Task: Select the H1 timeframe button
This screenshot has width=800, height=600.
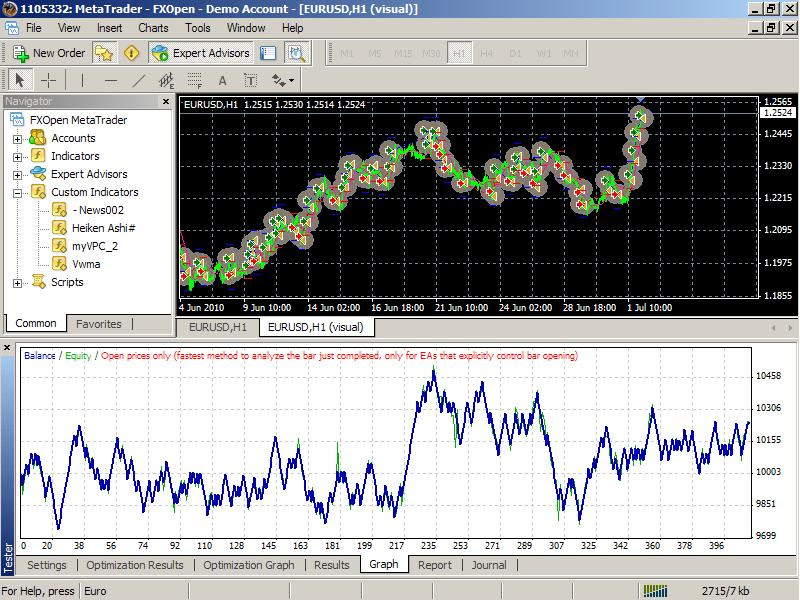Action: 459,53
